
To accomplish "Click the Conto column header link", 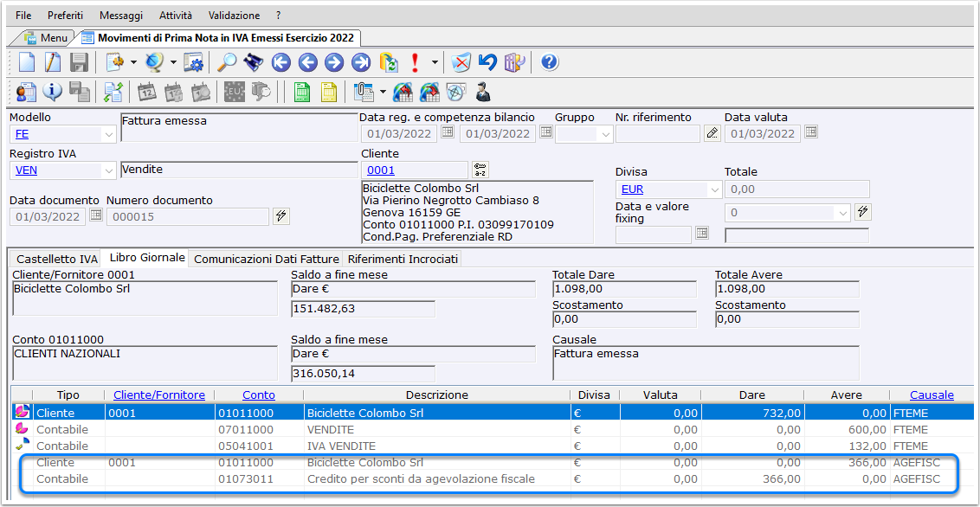I will click(x=259, y=395).
